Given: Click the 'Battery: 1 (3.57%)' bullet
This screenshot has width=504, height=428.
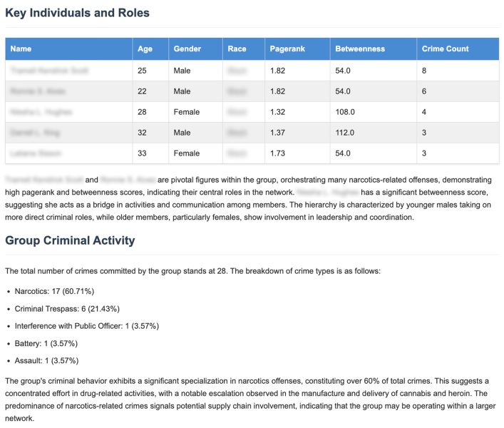Looking at the screenshot, I should [x=46, y=343].
